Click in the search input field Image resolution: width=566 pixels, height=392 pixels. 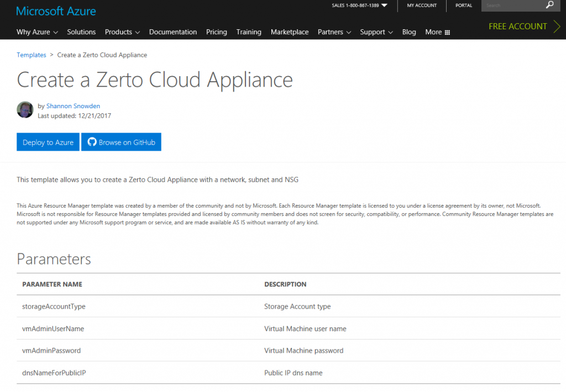511,6
